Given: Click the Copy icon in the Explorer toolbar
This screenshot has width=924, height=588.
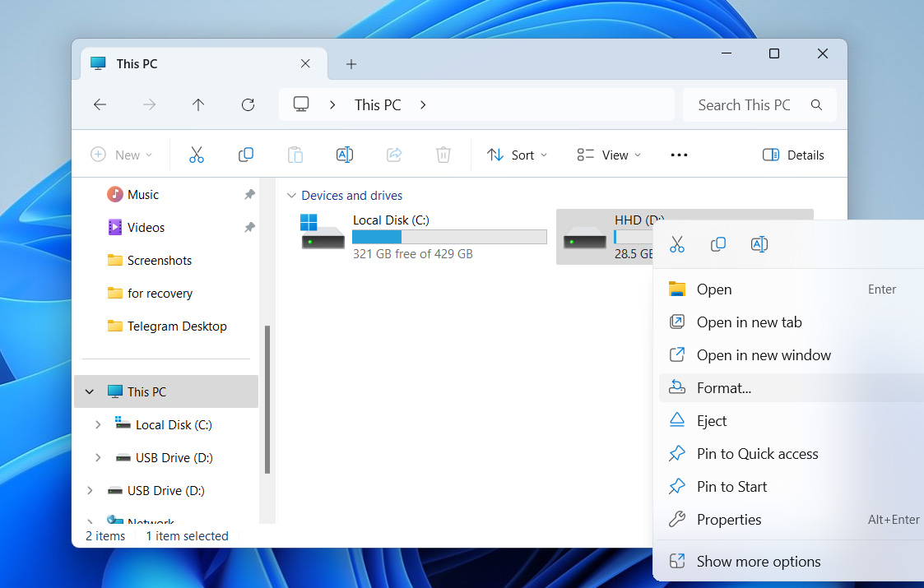Looking at the screenshot, I should point(246,155).
